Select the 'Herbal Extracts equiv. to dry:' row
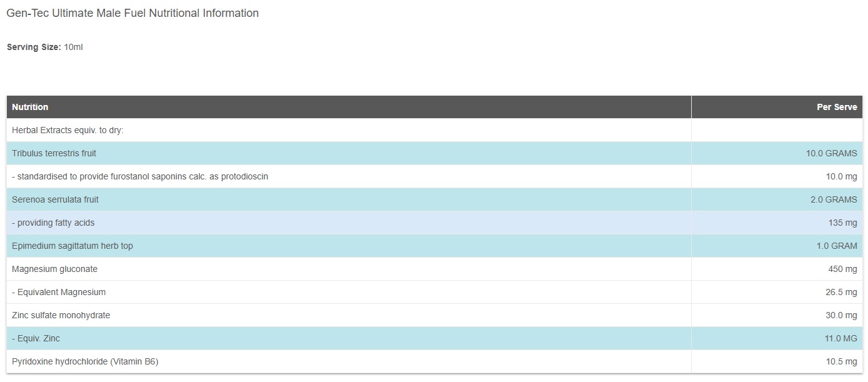This screenshot has height=382, width=868. 434,130
